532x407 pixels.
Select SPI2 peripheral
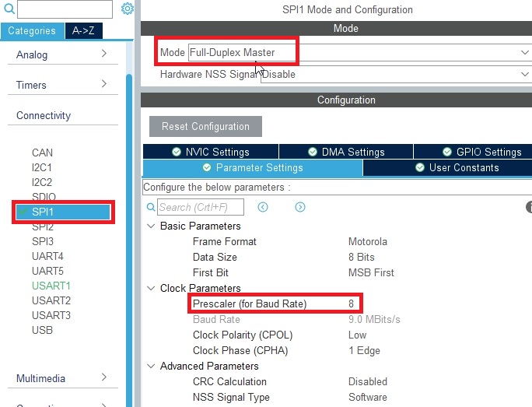43,226
